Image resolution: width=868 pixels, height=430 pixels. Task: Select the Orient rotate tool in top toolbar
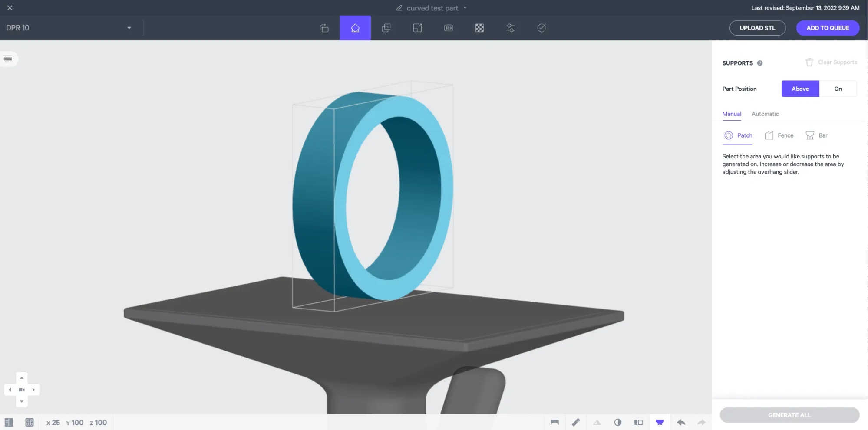tap(324, 28)
